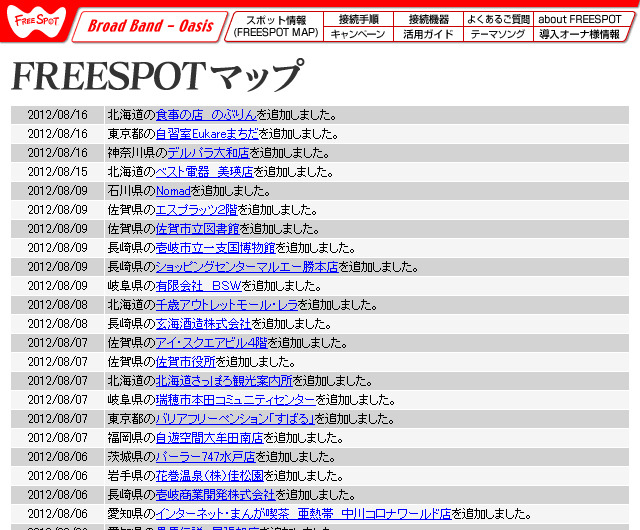The height and width of the screenshot is (530, 640).
Task: Click date 2012/08/07 in 大牟田南店 row
Action: (x=58, y=438)
